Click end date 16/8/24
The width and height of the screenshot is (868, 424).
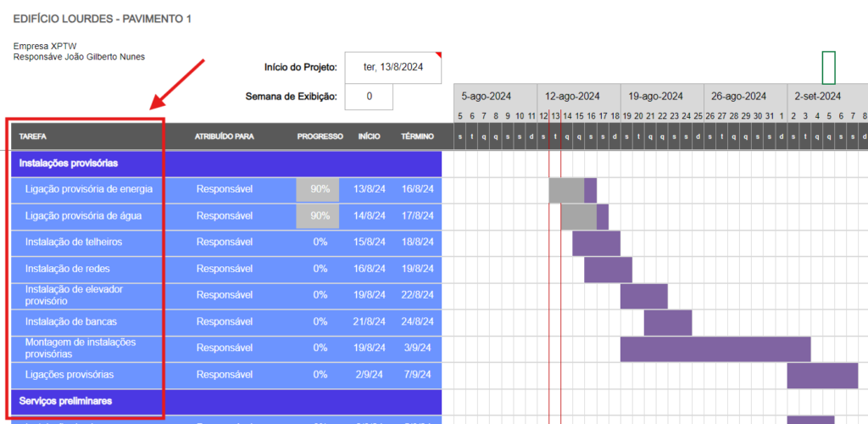pyautogui.click(x=417, y=189)
